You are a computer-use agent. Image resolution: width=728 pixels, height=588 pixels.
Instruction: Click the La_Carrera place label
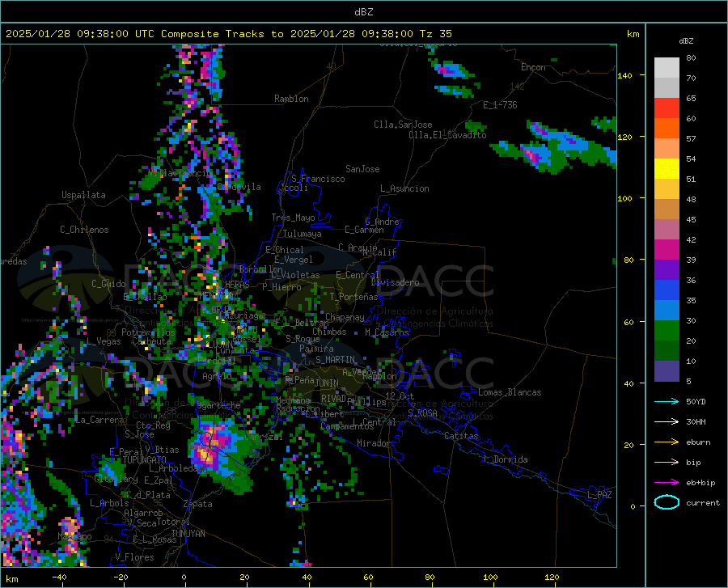99,420
